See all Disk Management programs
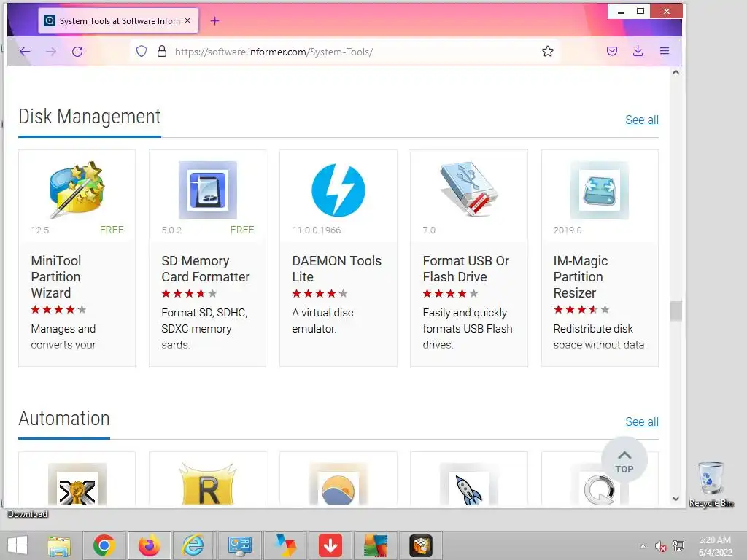 642,120
